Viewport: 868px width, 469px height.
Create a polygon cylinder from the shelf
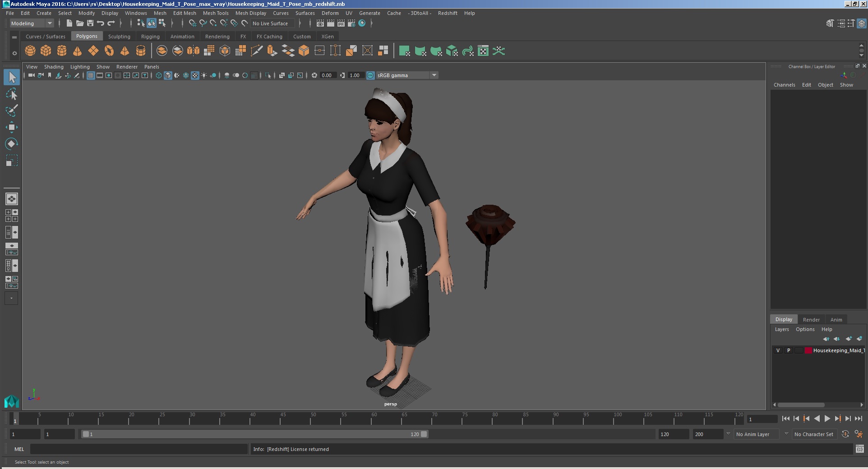click(62, 51)
